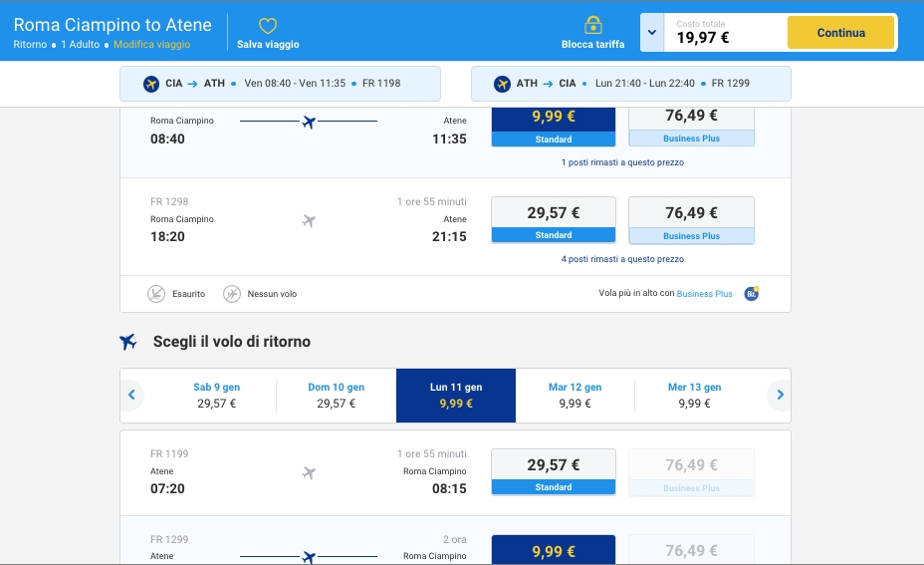Click plane icon in CIA to ATH summary

(x=151, y=84)
